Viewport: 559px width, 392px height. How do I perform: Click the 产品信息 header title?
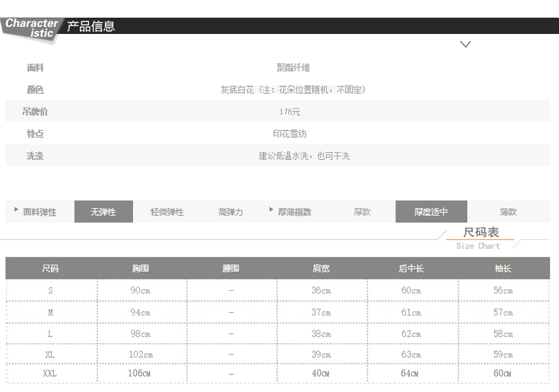(x=91, y=27)
